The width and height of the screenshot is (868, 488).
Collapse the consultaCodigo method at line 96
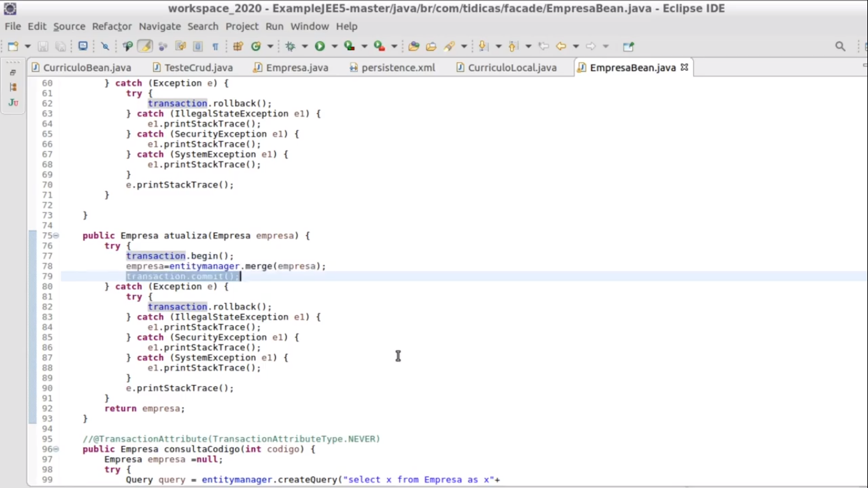56,449
